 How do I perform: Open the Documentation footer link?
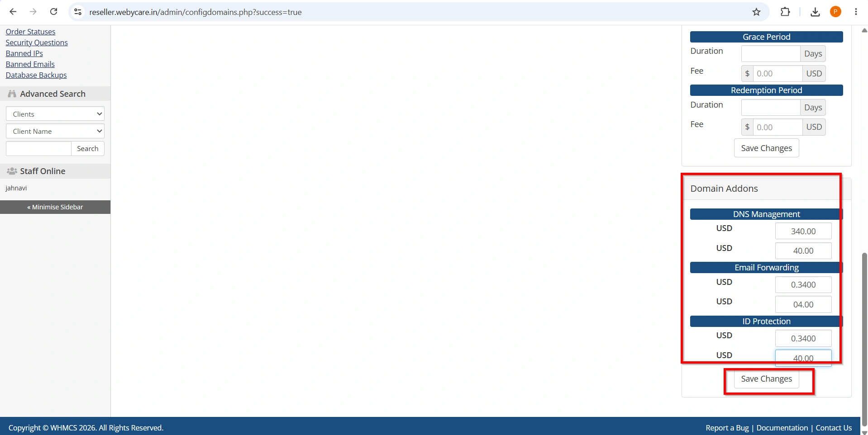coord(782,428)
